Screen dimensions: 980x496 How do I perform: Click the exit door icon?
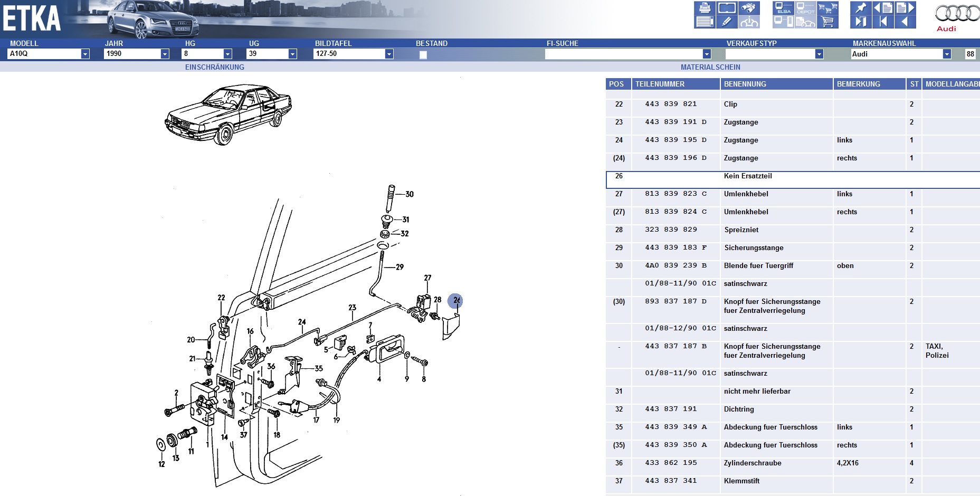click(x=861, y=22)
